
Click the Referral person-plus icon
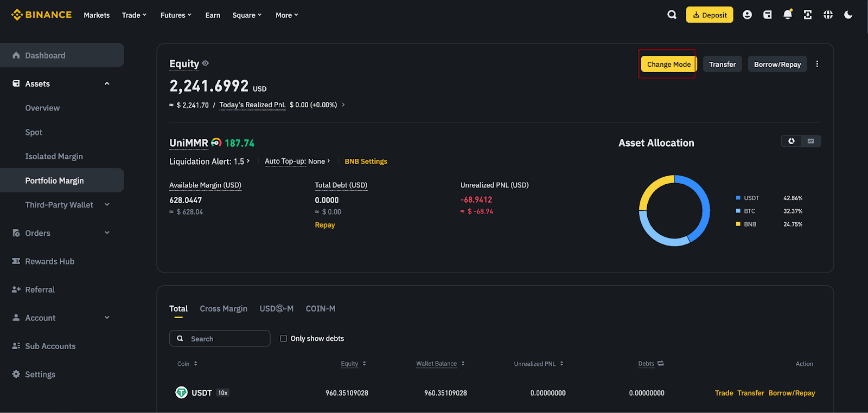click(16, 289)
